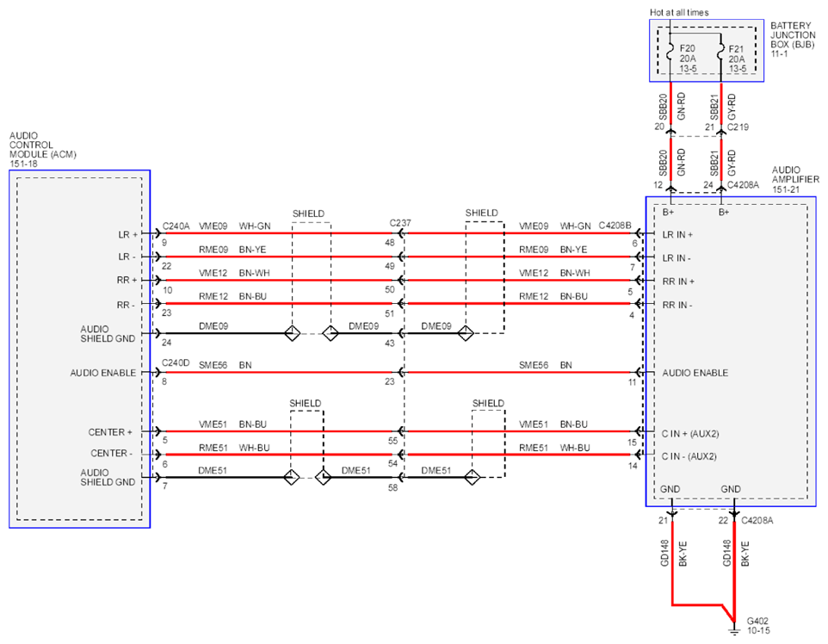Click the 151-18 page reference under ACM
This screenshot has width=828, height=644.
click(23, 164)
